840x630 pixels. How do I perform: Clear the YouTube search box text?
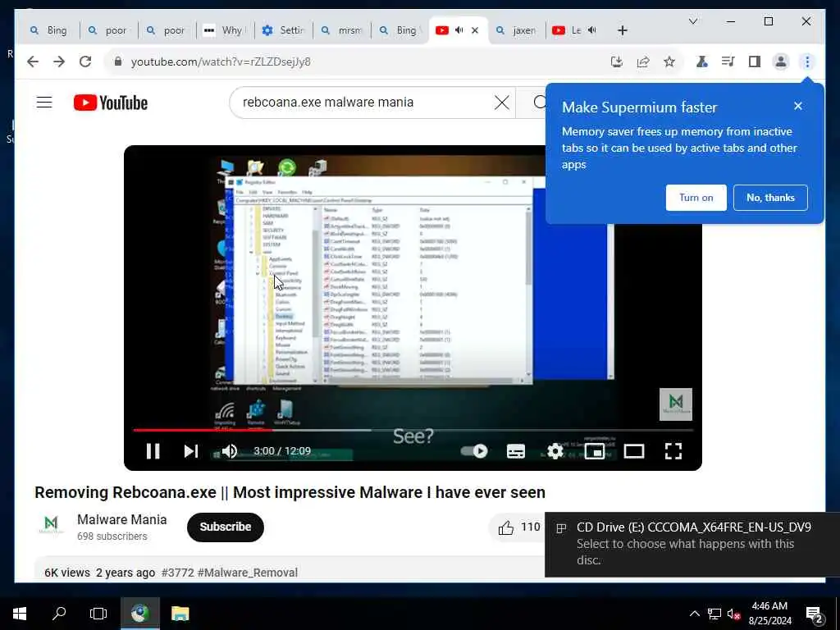501,103
